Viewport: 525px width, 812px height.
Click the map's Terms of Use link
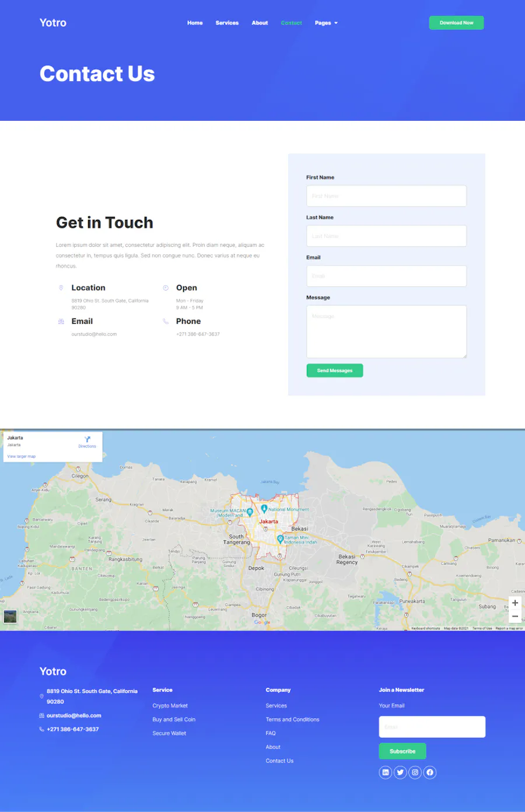coord(482,628)
